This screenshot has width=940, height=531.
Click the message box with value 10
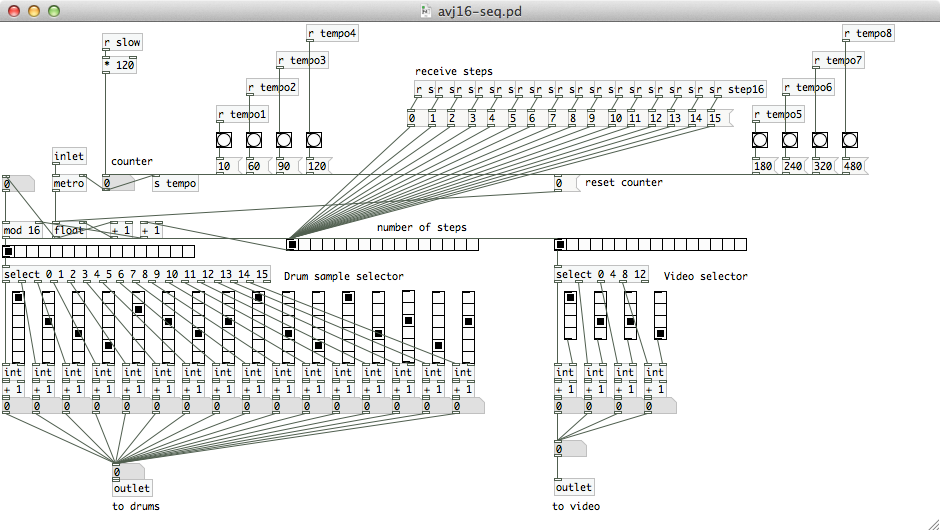tap(224, 165)
